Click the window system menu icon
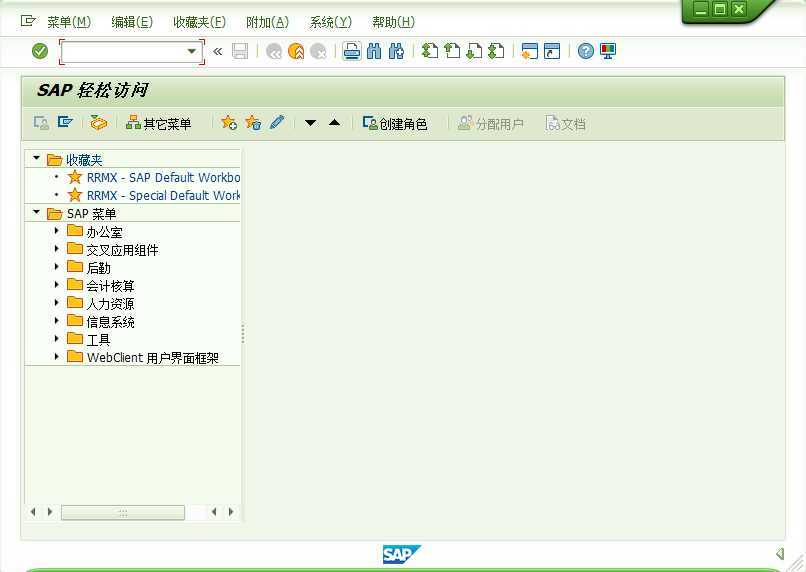Viewport: 806px width, 572px height. 28,21
